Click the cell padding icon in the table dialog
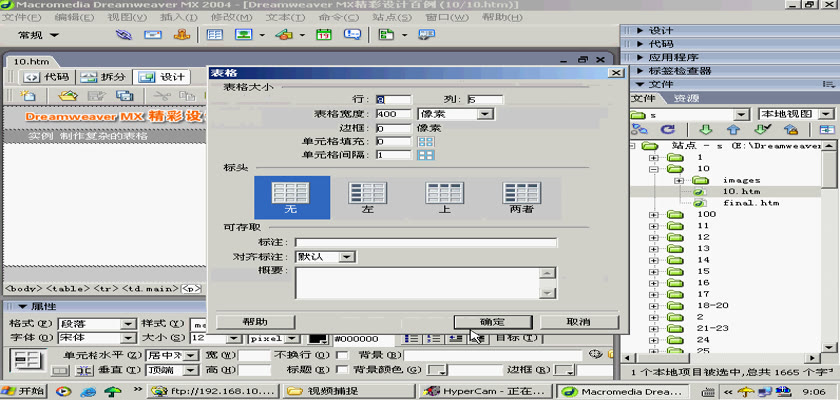Screen dimensions: 840x400 426,142
